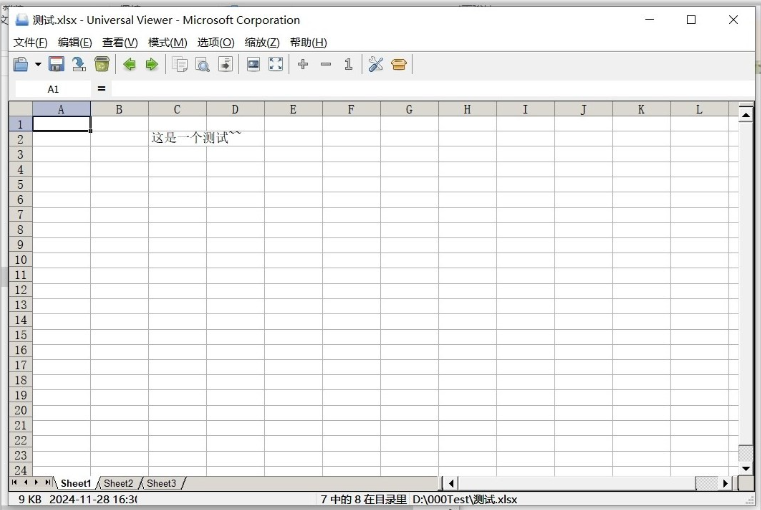Viewport: 761px width, 510px height.
Task: Click the 9 KB file size status entry
Action: [30, 499]
